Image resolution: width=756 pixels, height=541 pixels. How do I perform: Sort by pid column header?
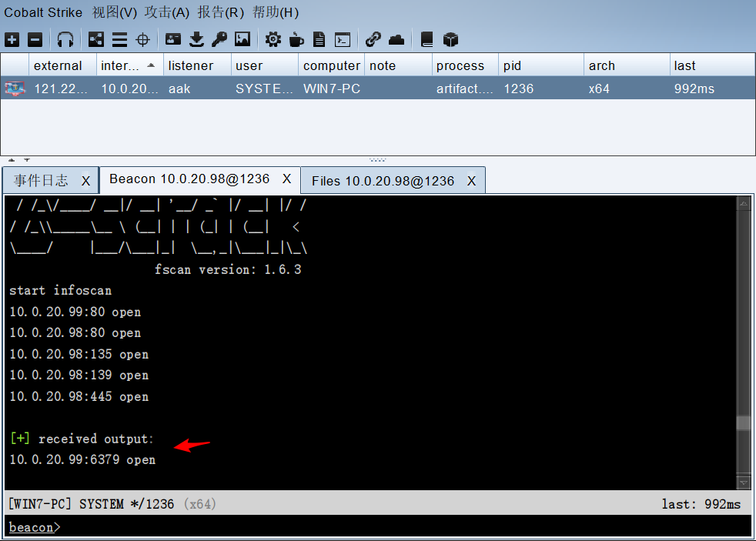click(541, 65)
